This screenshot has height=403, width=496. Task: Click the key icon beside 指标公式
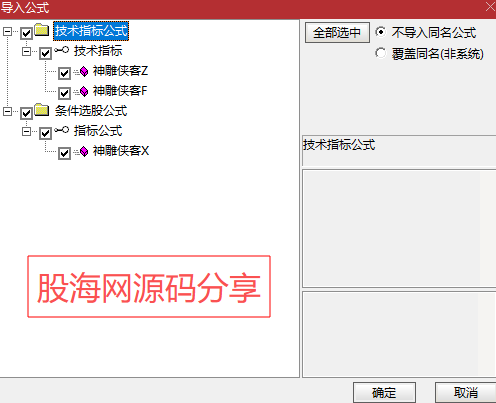pyautogui.click(x=62, y=130)
